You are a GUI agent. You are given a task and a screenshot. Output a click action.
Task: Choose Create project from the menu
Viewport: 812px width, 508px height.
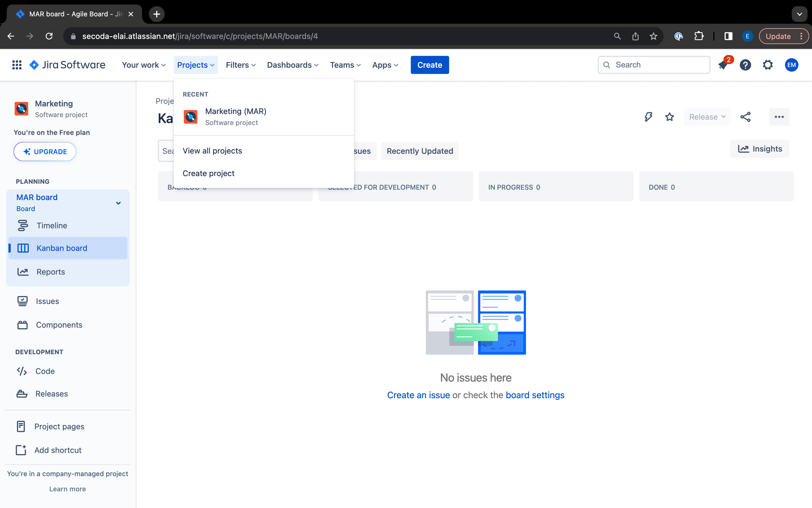point(208,173)
